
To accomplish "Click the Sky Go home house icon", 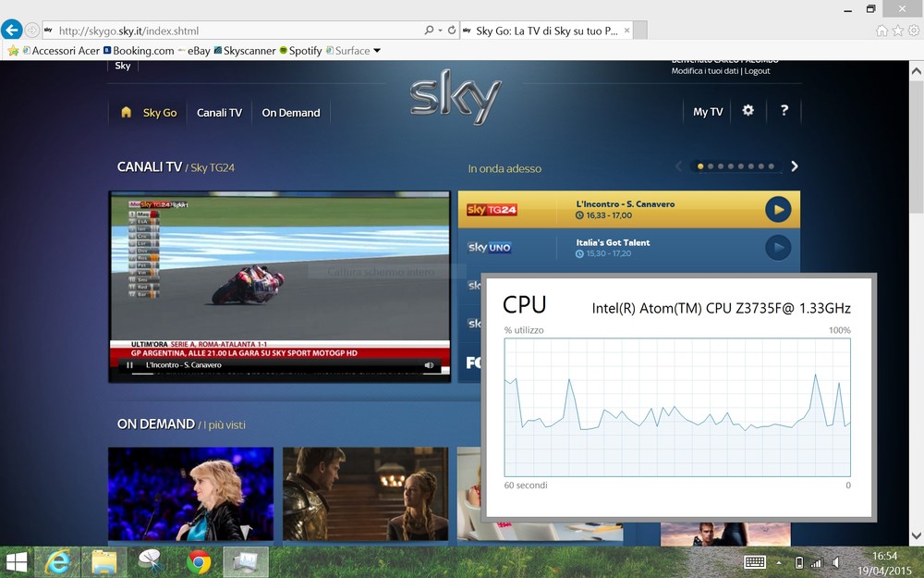I will tap(126, 112).
